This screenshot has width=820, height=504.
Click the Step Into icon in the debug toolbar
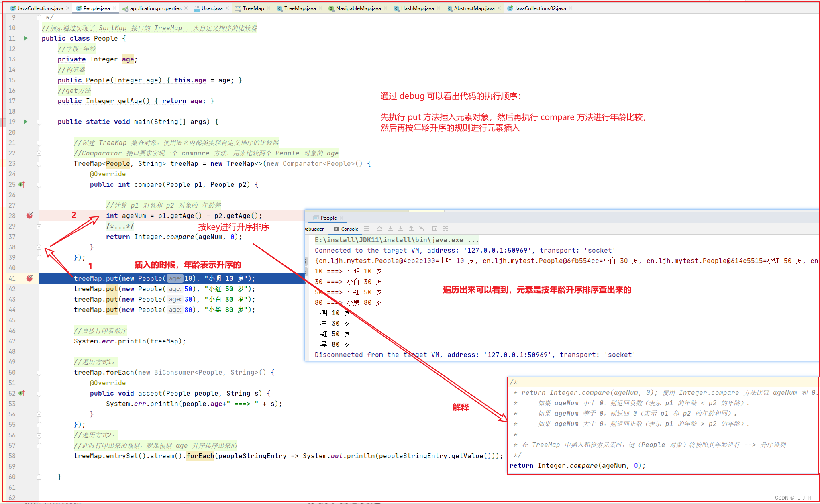(x=390, y=229)
